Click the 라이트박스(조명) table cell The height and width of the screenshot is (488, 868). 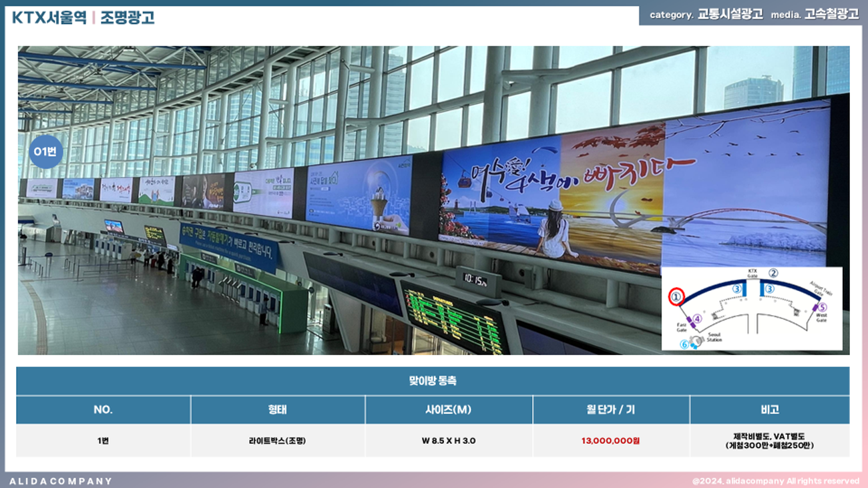coord(277,441)
